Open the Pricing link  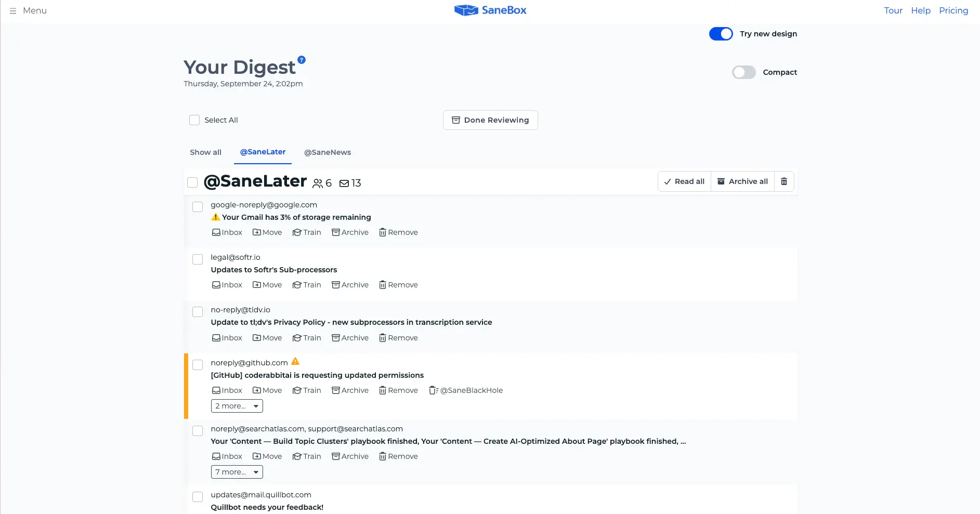pyautogui.click(x=953, y=10)
